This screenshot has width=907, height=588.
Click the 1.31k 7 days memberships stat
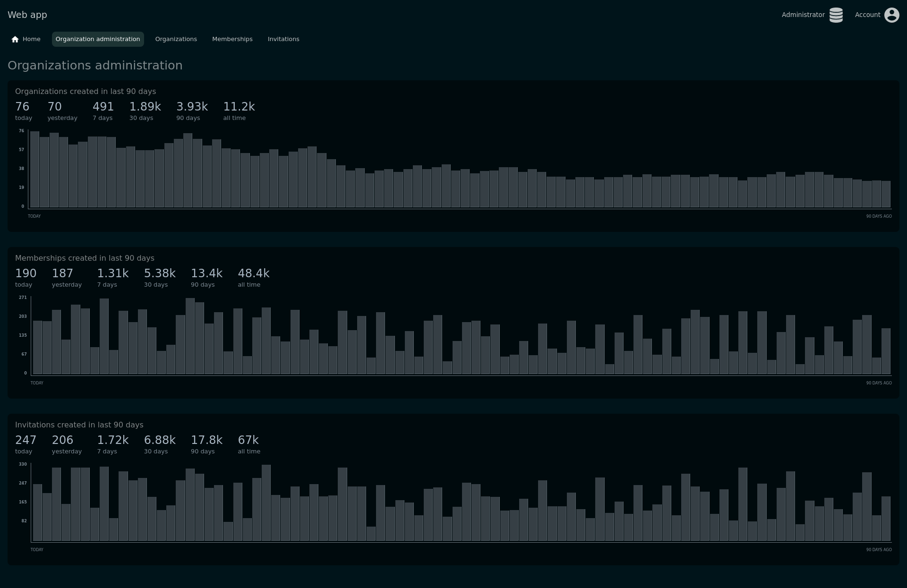point(112,273)
